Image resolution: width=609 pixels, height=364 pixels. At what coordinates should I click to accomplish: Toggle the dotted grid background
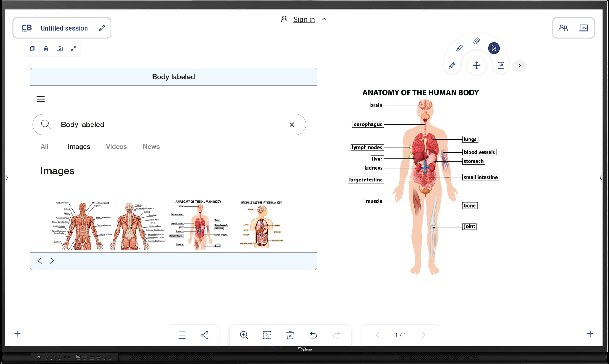[267, 335]
